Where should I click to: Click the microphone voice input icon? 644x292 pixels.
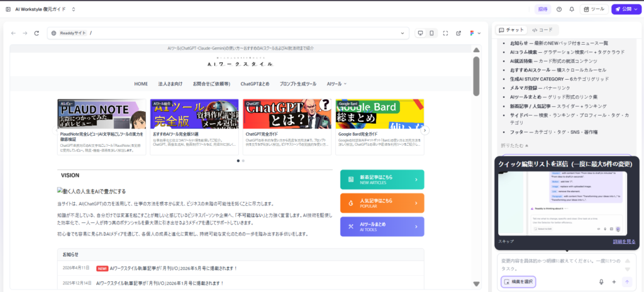pos(601,282)
